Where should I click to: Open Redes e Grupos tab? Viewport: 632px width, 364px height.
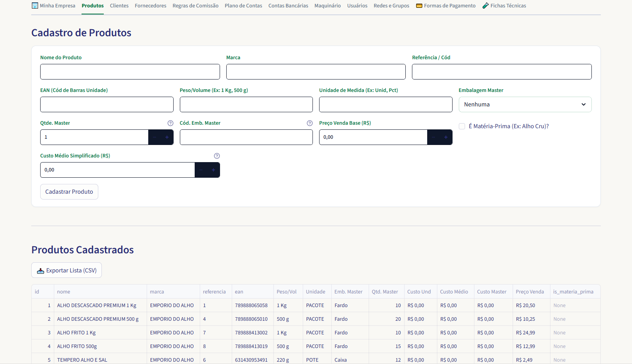391,6
